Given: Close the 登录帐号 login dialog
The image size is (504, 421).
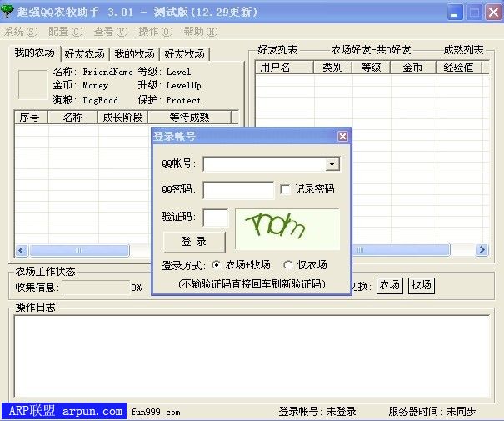Looking at the screenshot, I should (342, 137).
